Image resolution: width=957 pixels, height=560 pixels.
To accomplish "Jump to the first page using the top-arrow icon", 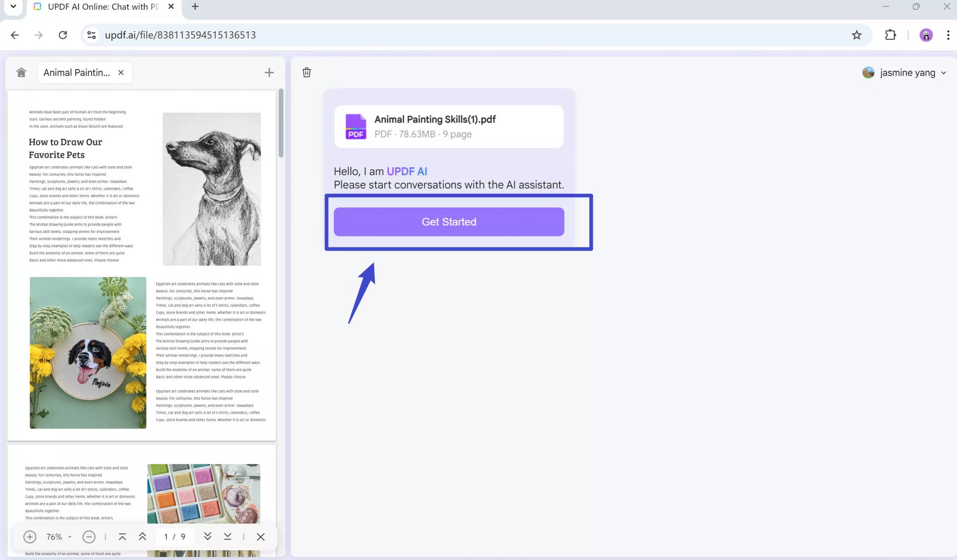I will pyautogui.click(x=122, y=536).
